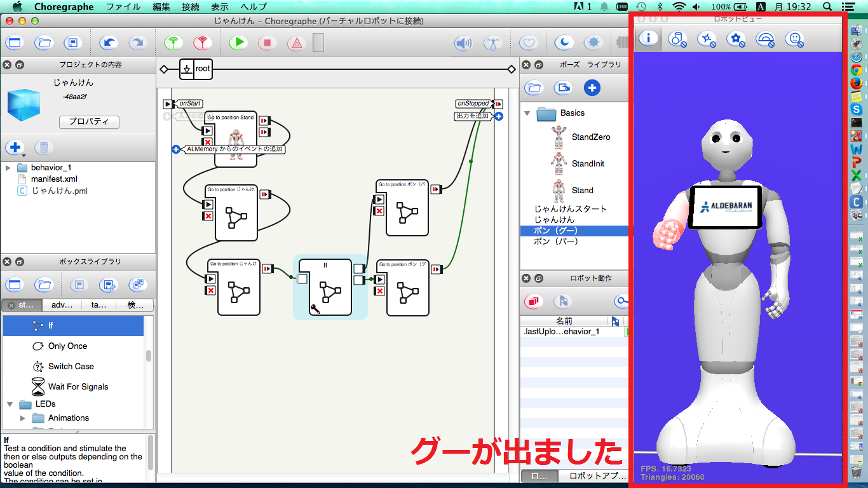Open the ファイル menu
The height and width of the screenshot is (488, 868).
point(123,7)
